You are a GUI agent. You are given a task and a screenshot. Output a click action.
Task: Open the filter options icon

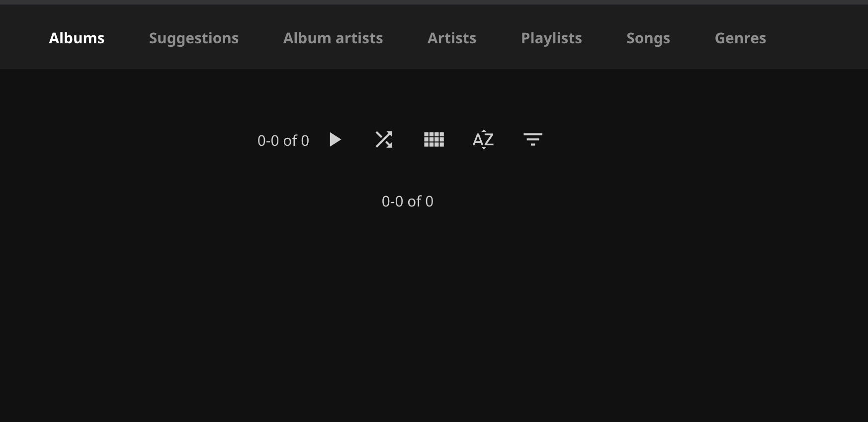532,140
